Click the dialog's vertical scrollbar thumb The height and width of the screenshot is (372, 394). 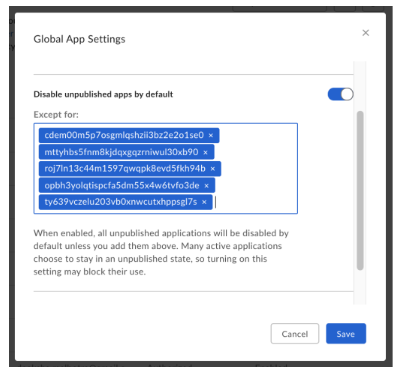click(360, 190)
